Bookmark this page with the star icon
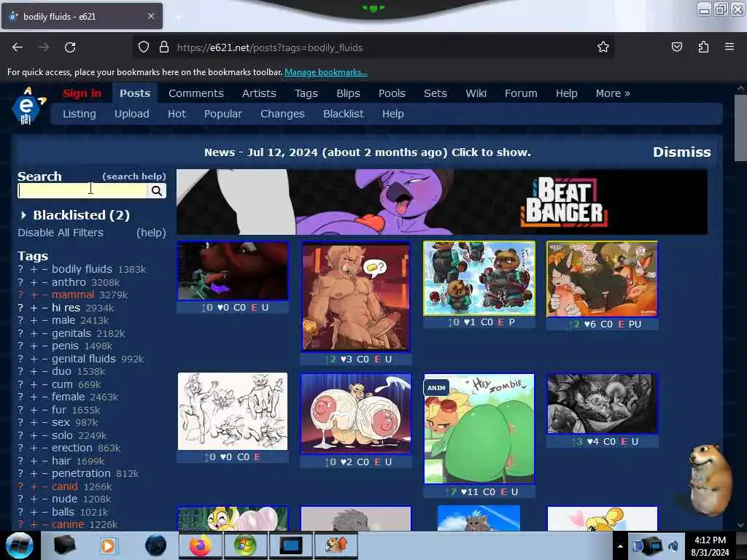This screenshot has height=560, width=747. pyautogui.click(x=603, y=47)
